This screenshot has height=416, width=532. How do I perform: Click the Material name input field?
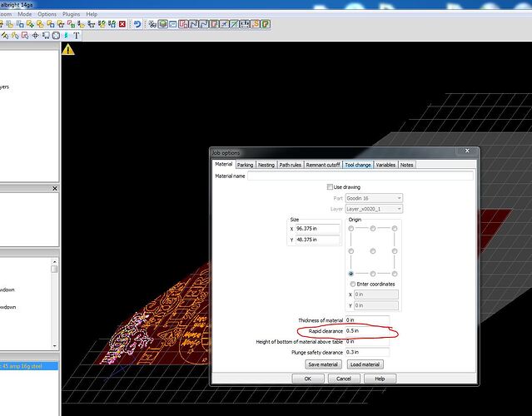click(360, 176)
